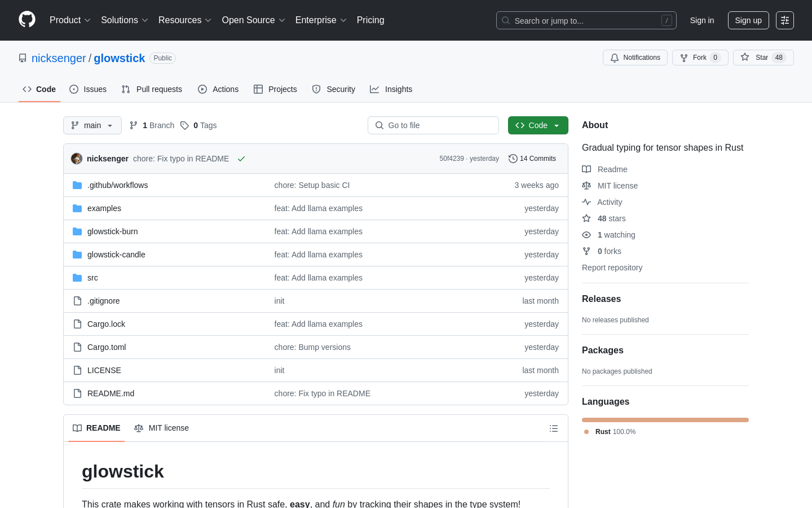Screen dimensions: 812x508
Task: Select the MIT license tab below files
Action: pyautogui.click(x=161, y=428)
